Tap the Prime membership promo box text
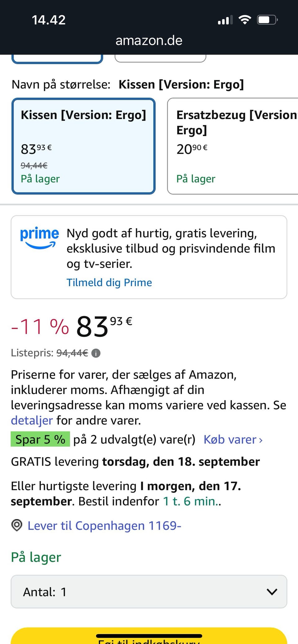 point(171,248)
